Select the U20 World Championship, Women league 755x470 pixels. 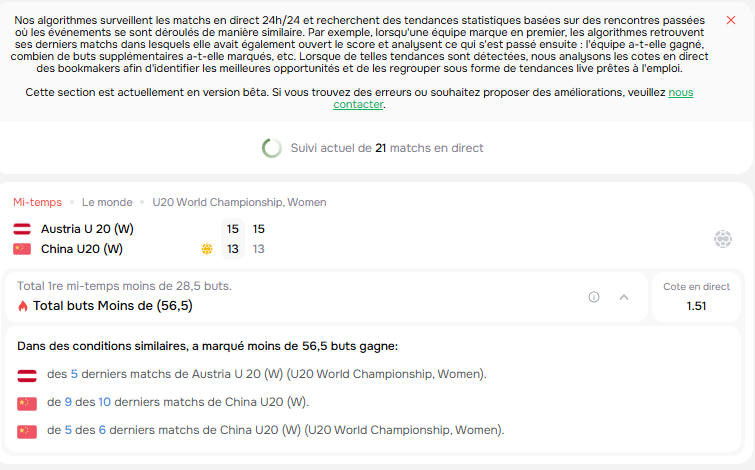(x=239, y=202)
